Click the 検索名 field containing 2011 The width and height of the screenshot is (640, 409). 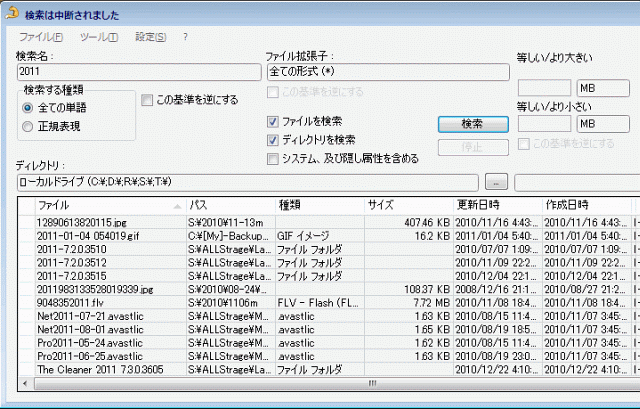(137, 72)
